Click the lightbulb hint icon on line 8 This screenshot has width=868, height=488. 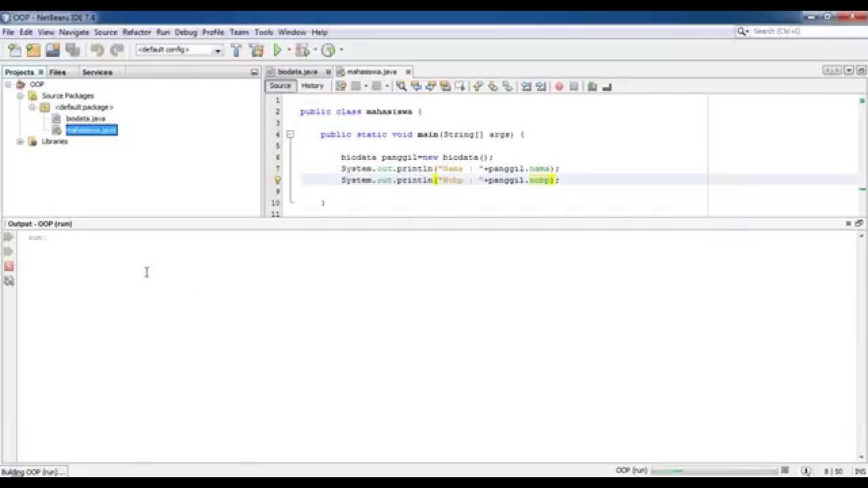(x=277, y=180)
